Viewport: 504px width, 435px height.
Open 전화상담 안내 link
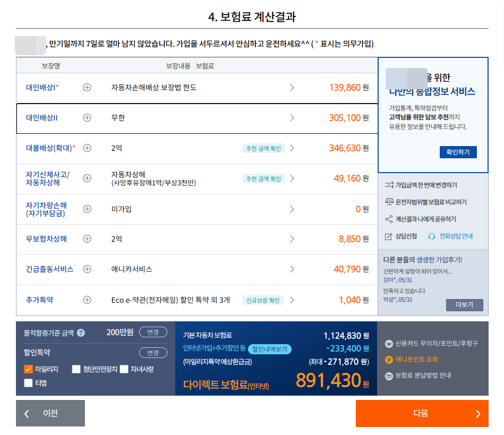tap(456, 236)
